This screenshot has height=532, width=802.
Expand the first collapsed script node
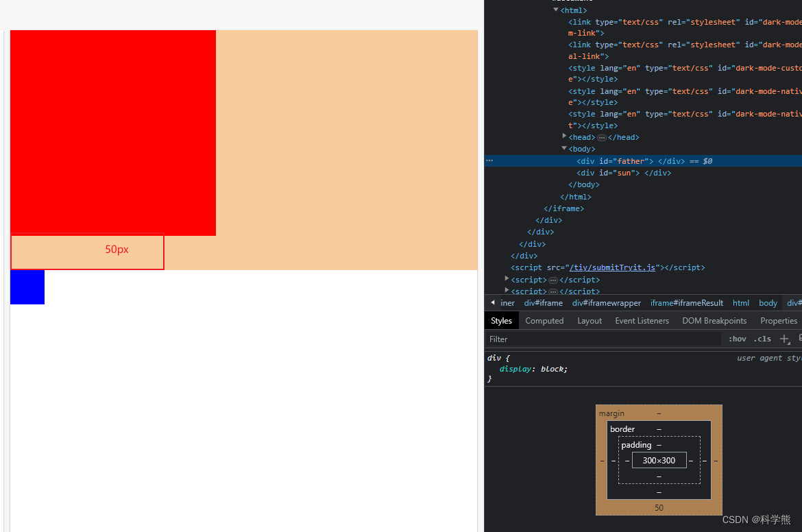pos(507,279)
